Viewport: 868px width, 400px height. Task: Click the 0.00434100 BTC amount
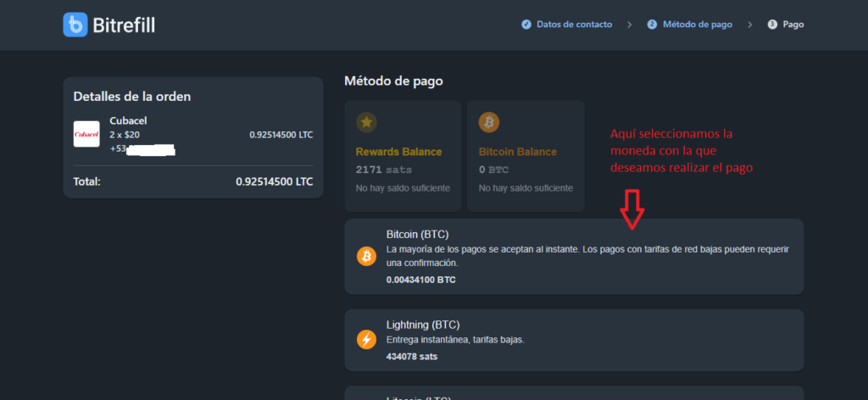tap(420, 280)
